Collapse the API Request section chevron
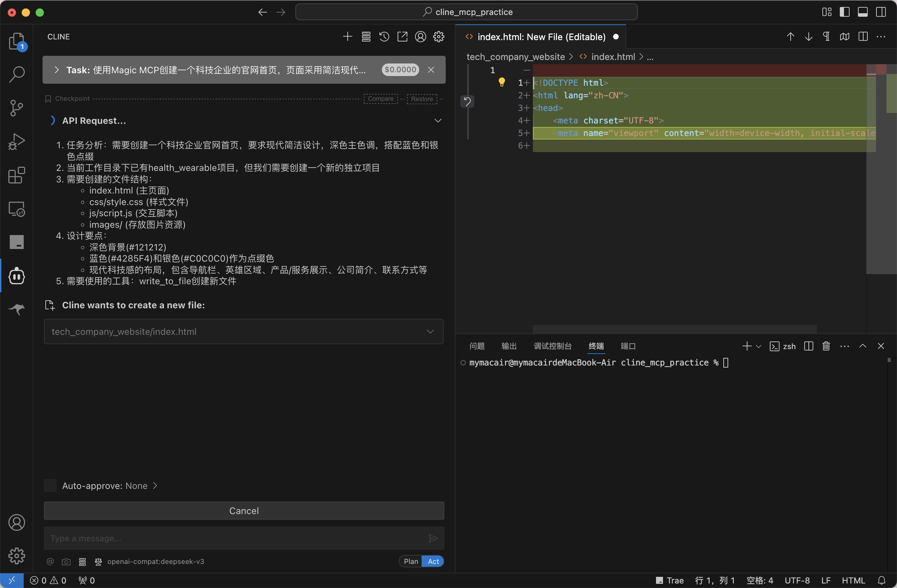The height and width of the screenshot is (588, 897). (x=438, y=121)
